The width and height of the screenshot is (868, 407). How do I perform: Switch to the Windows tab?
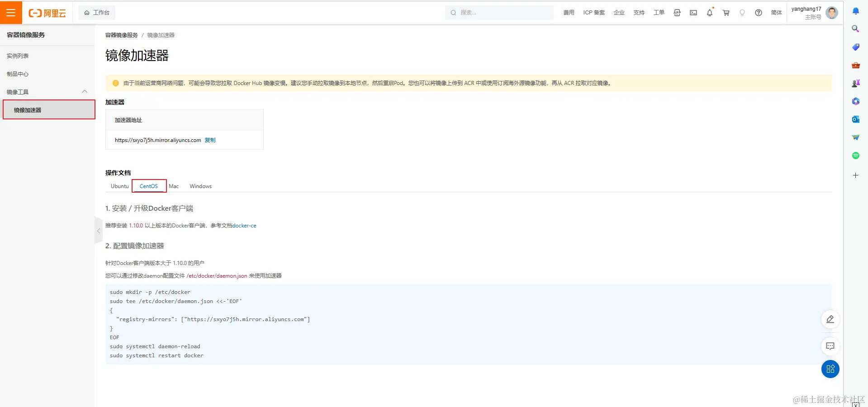click(200, 186)
